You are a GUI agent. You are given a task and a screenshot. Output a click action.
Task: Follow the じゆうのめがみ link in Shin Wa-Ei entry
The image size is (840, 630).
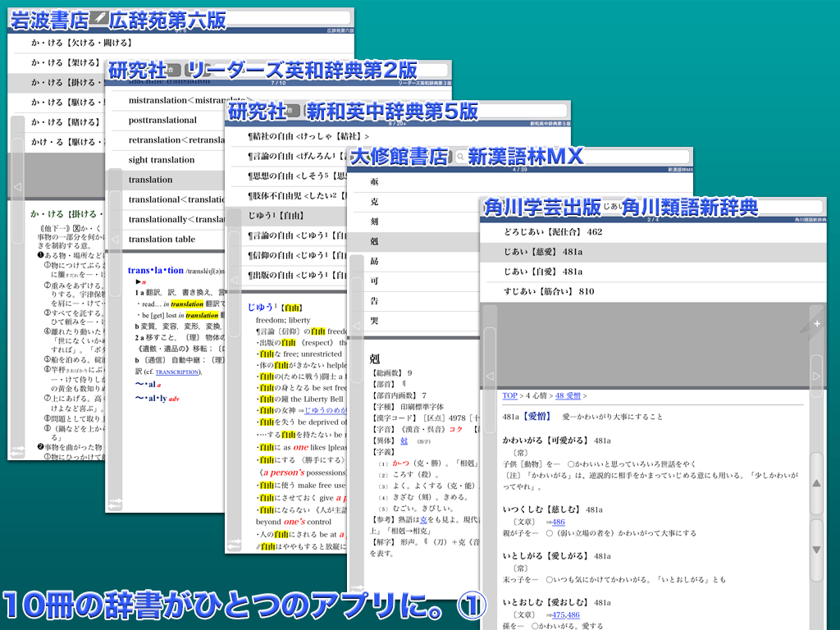click(326, 410)
